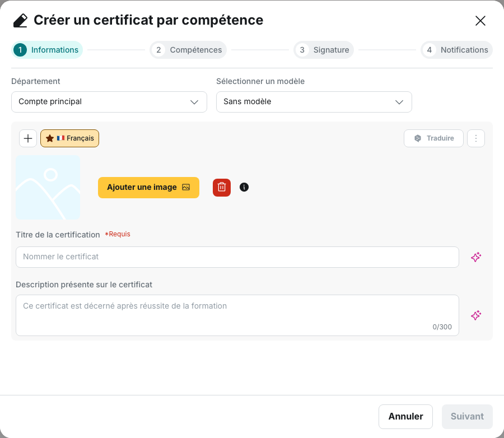This screenshot has width=504, height=438.
Task: Open the Département dropdown
Action: click(x=109, y=102)
